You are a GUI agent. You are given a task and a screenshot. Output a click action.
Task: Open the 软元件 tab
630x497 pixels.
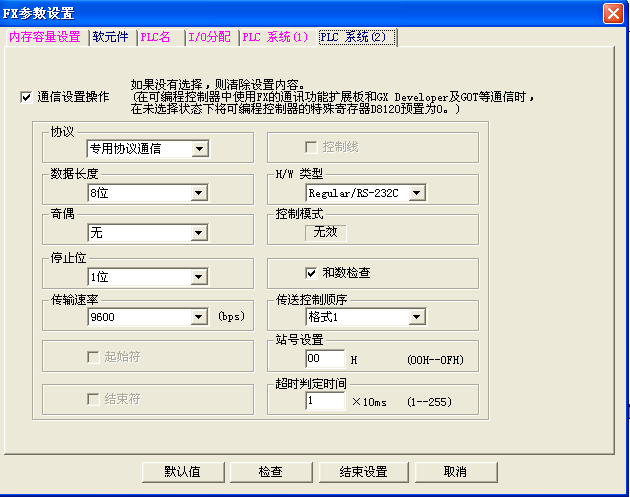pyautogui.click(x=112, y=37)
